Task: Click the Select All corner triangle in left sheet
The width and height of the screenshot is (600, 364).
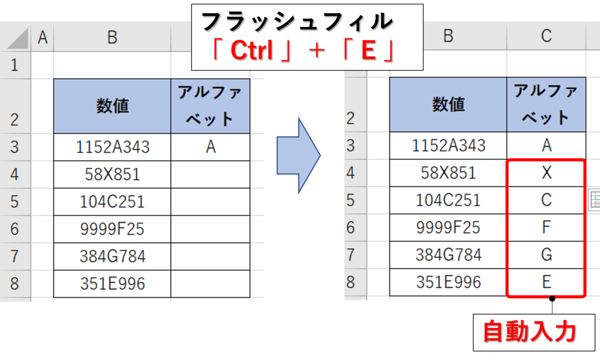Action: click(18, 38)
